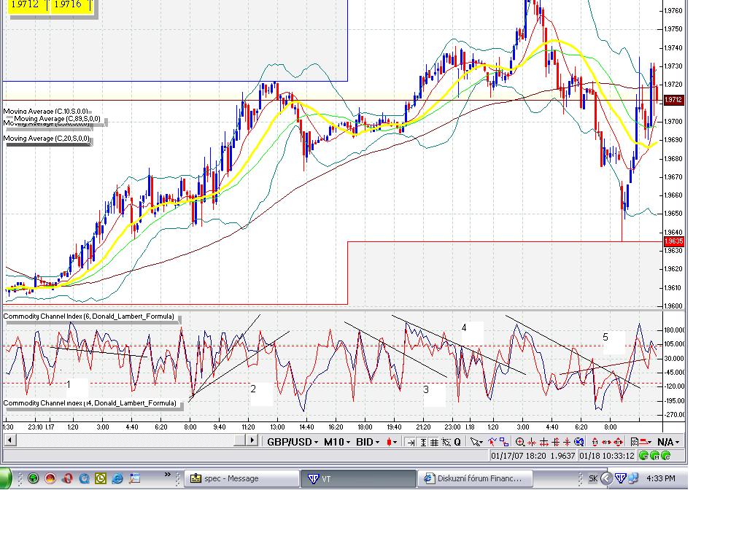Screen dimensions: 747x560
Task: Expand the quick launch overflow chevron
Action: point(167,474)
